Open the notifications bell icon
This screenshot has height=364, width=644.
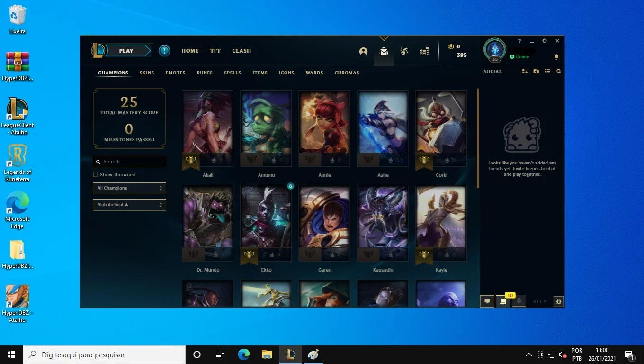pos(556,57)
